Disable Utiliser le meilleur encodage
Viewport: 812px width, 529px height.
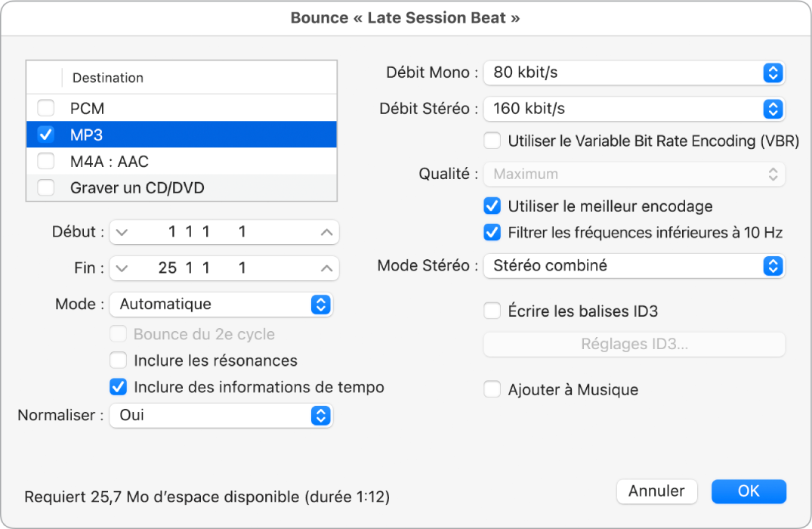pos(492,206)
